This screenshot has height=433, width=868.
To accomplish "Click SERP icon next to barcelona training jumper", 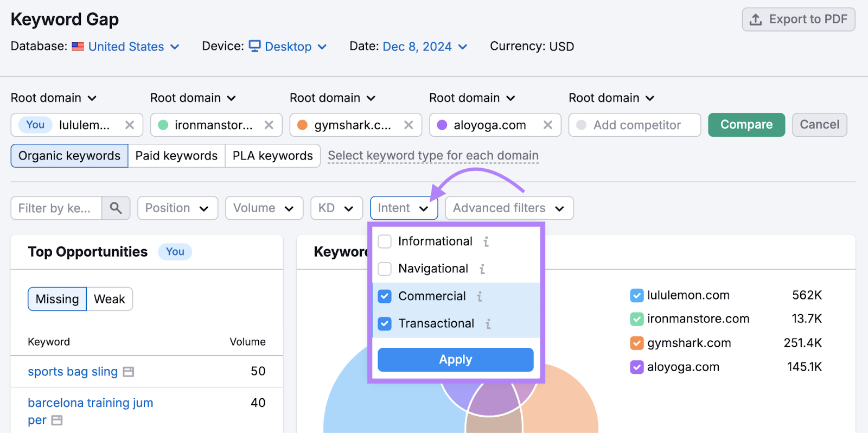I will coord(57,421).
